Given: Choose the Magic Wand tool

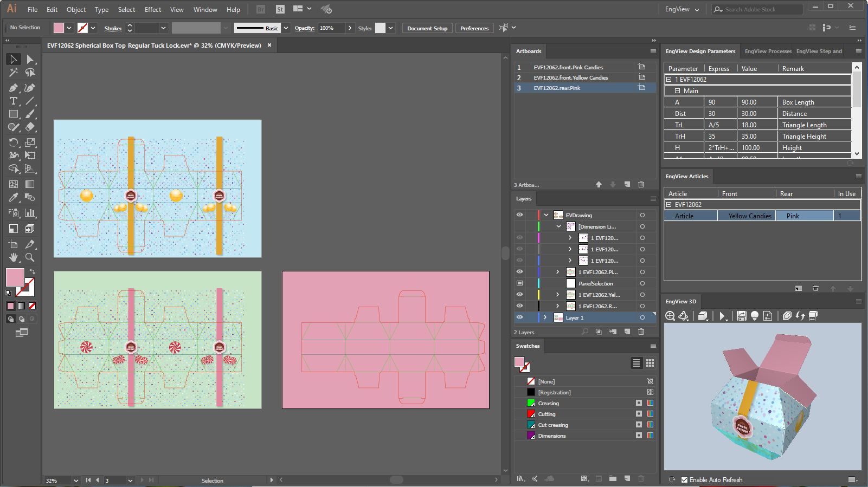Looking at the screenshot, I should click(13, 73).
